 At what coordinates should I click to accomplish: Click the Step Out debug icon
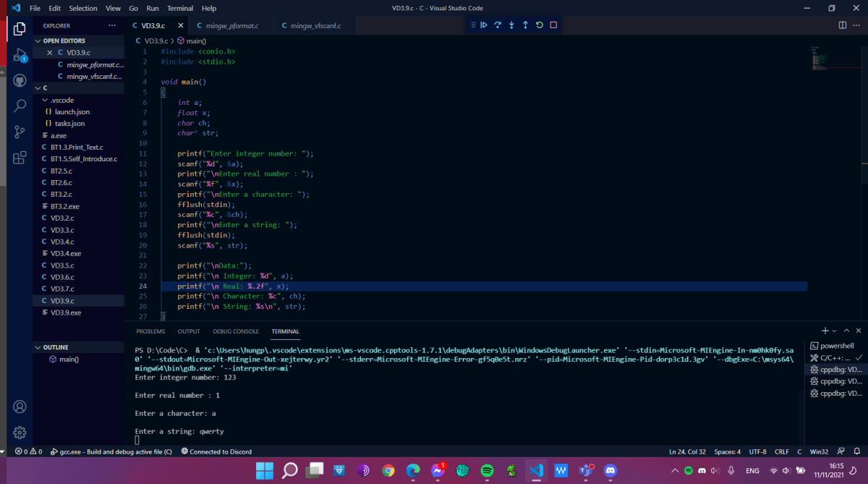click(525, 24)
